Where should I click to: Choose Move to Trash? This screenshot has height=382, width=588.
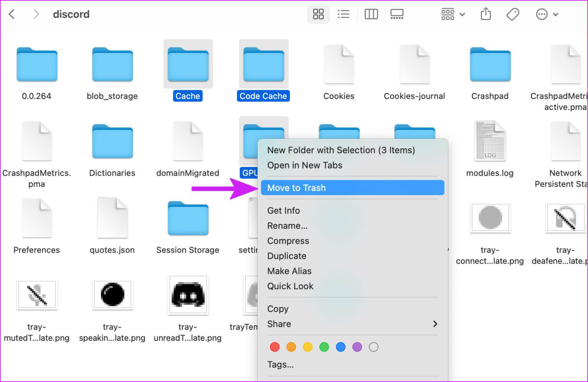pos(352,188)
